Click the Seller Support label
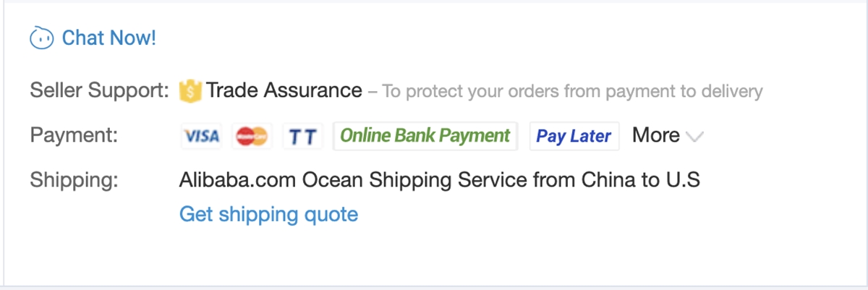868x290 pixels. tap(100, 90)
